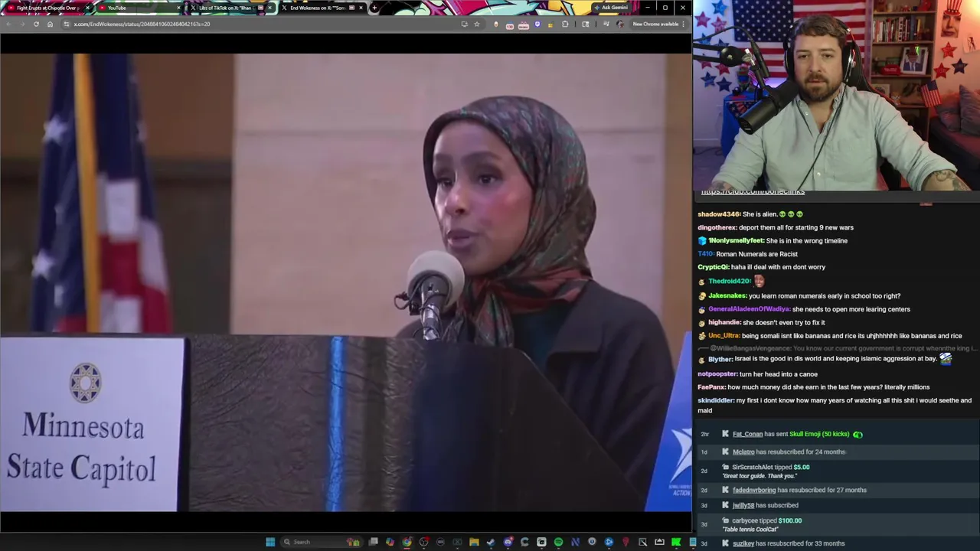
Task: Open the Chrome three-dot menu
Action: point(684,24)
